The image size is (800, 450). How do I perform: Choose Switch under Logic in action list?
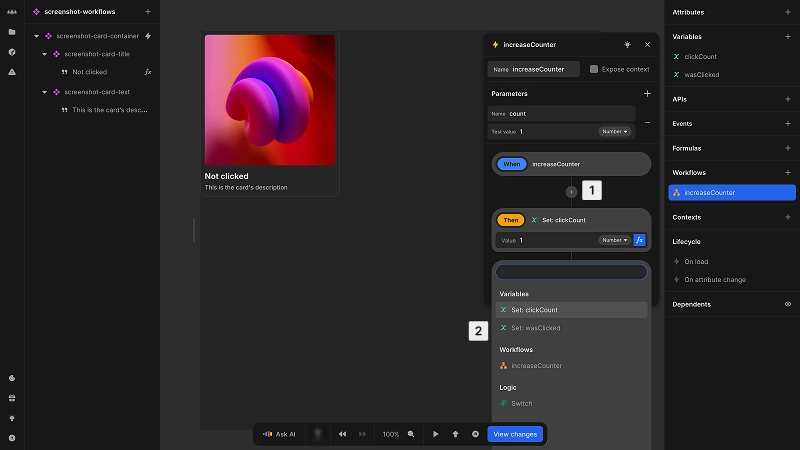click(571, 403)
